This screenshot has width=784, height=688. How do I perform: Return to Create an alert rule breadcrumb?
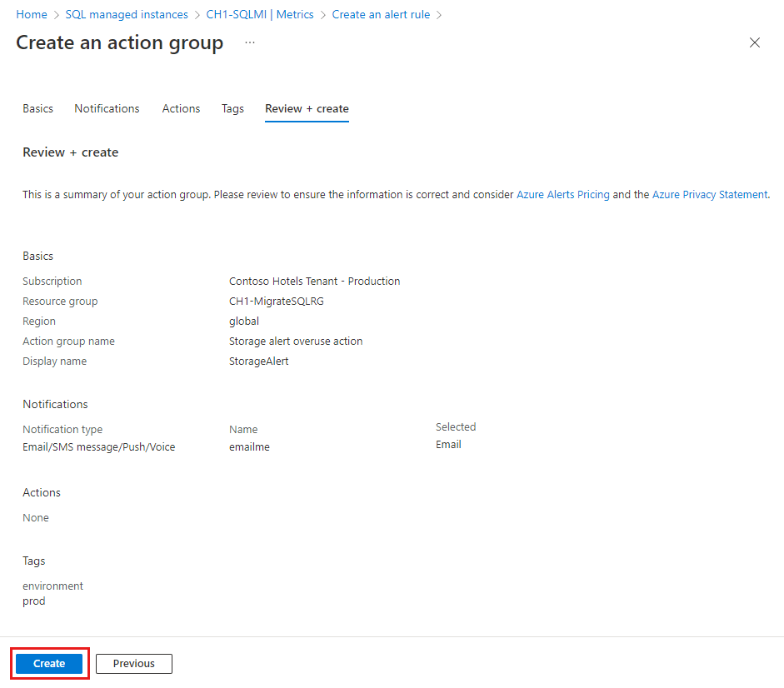(381, 14)
